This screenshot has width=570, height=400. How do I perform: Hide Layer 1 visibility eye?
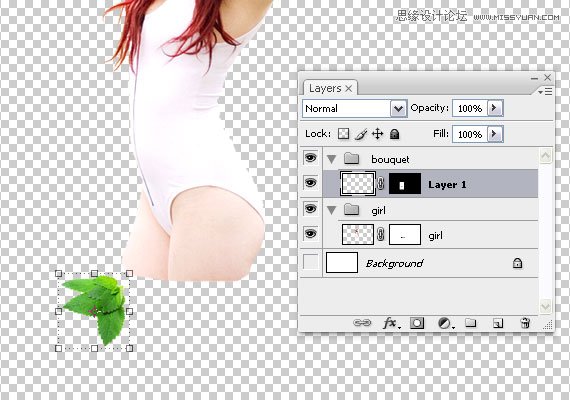point(310,183)
